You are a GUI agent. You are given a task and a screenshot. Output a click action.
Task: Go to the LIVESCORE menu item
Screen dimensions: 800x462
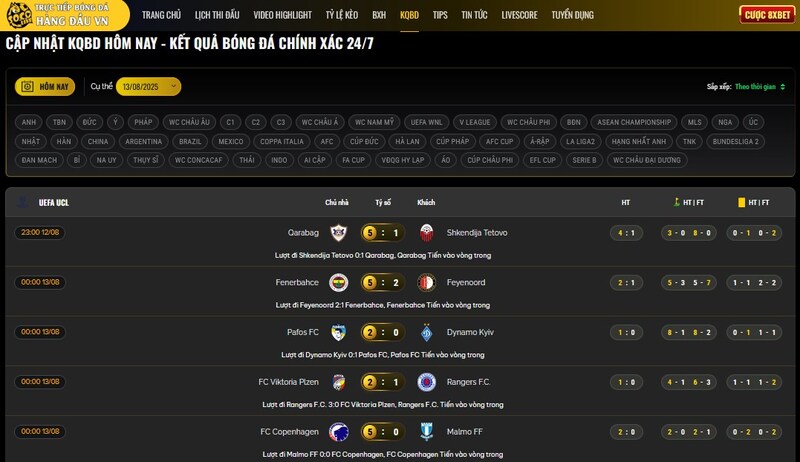519,15
